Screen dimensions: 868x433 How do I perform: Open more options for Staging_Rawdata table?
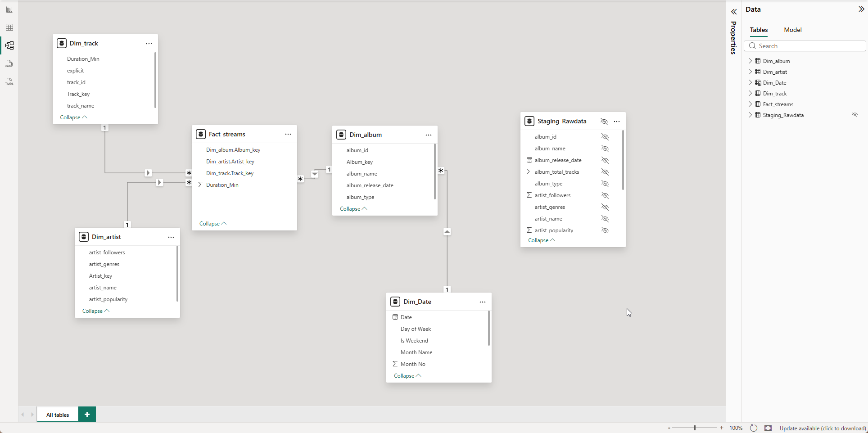617,122
